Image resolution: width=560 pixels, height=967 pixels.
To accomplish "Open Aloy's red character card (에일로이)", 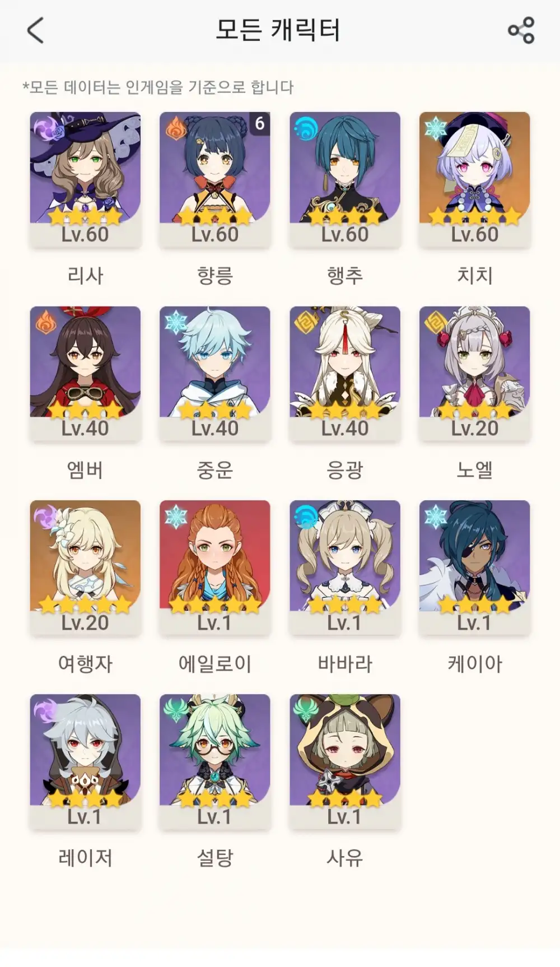I will click(x=215, y=568).
